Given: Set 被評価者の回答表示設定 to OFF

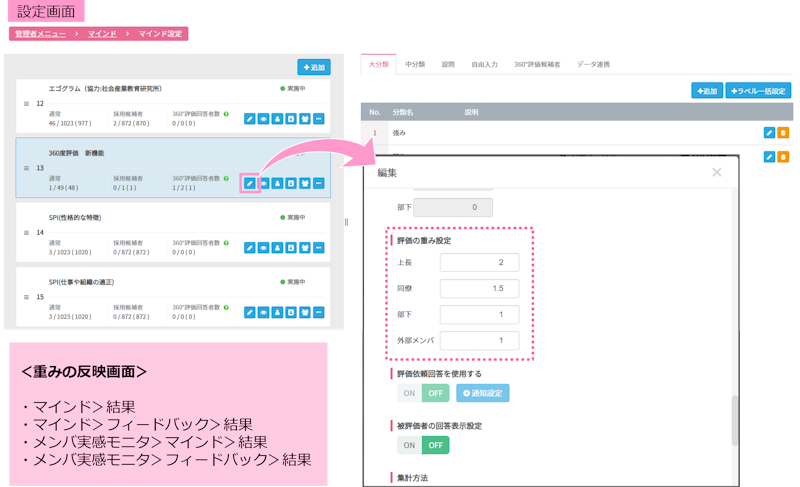Looking at the screenshot, I should point(435,445).
